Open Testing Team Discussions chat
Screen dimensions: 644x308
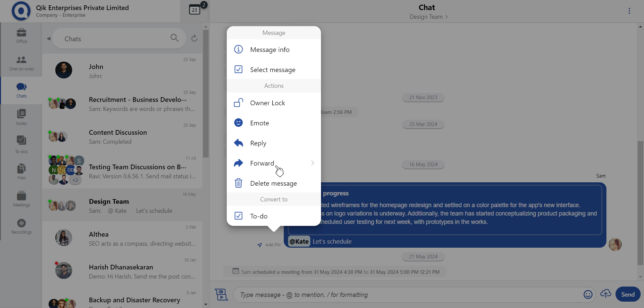coord(122,170)
